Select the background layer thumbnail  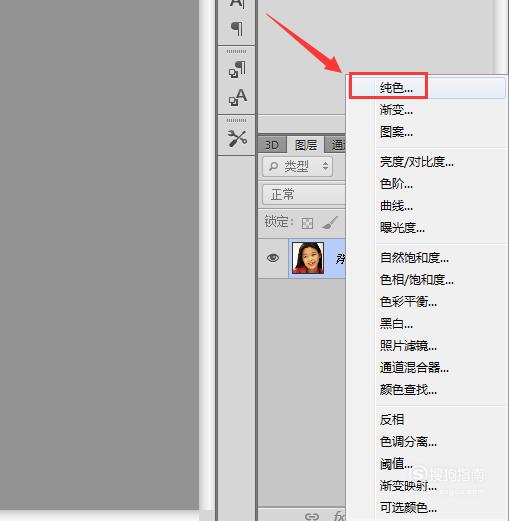click(308, 258)
